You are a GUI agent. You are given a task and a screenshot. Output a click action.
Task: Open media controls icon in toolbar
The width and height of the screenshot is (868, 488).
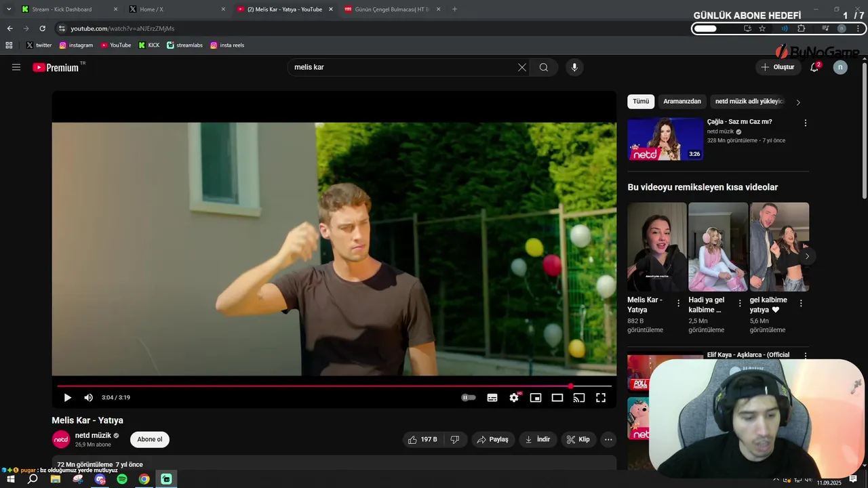[x=825, y=28]
